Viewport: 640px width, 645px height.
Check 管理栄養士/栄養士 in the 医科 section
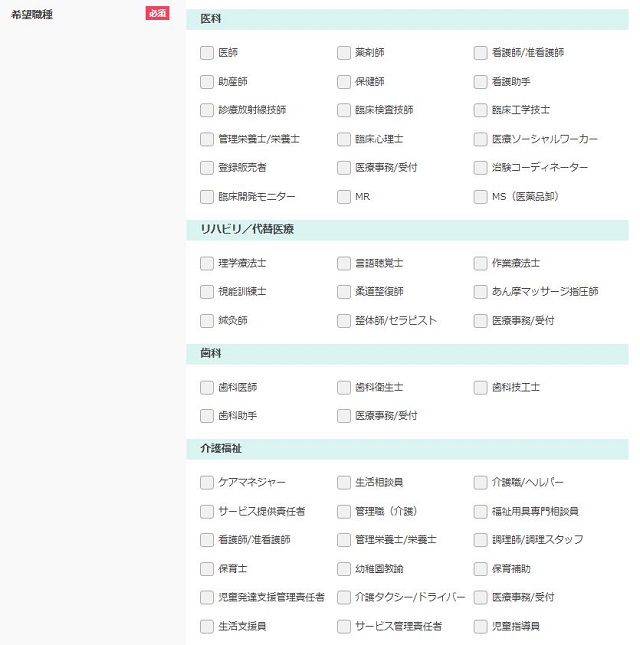click(206, 139)
